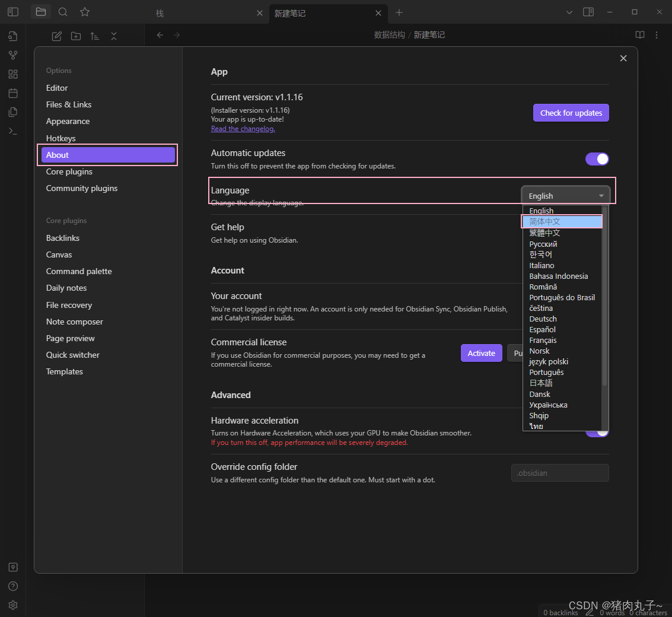Screen dimensions: 672x617
Task: Open Daily notes plugin settings
Action: point(108,288)
